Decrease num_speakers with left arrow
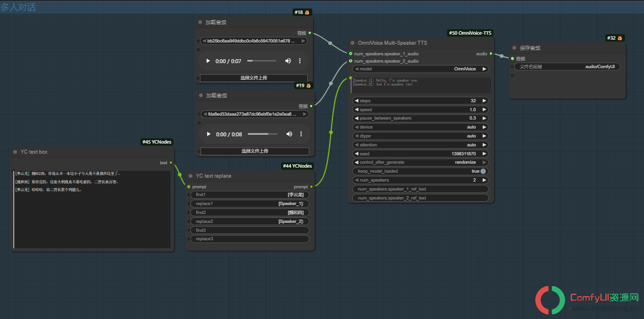The height and width of the screenshot is (319, 644). point(356,180)
